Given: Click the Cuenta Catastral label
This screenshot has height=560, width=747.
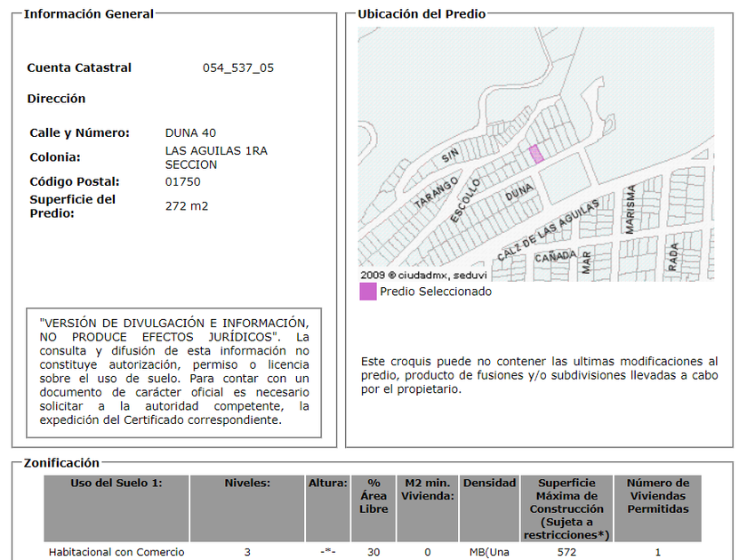Looking at the screenshot, I should [79, 68].
